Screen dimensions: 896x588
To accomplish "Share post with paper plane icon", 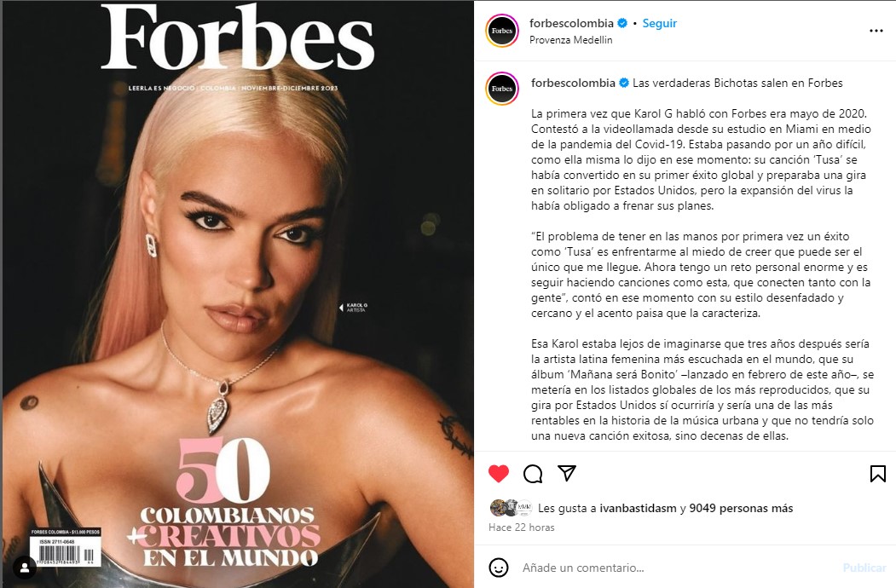I will coord(566,473).
